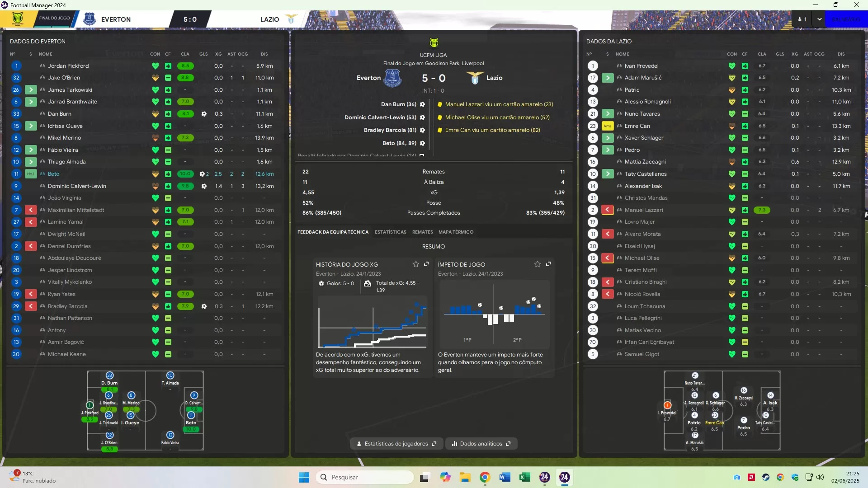Viewport: 868px width, 488px height.
Task: Switch to the Estatísticas tab
Action: (391, 232)
